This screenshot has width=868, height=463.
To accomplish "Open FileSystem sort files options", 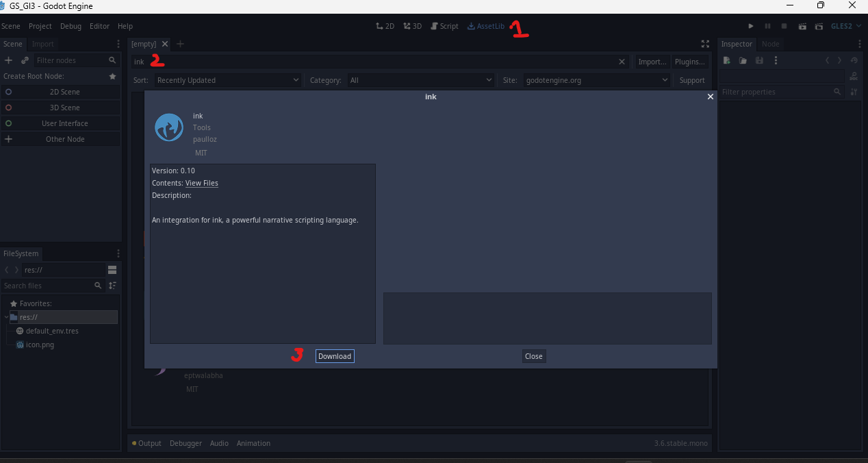I will coord(112,286).
